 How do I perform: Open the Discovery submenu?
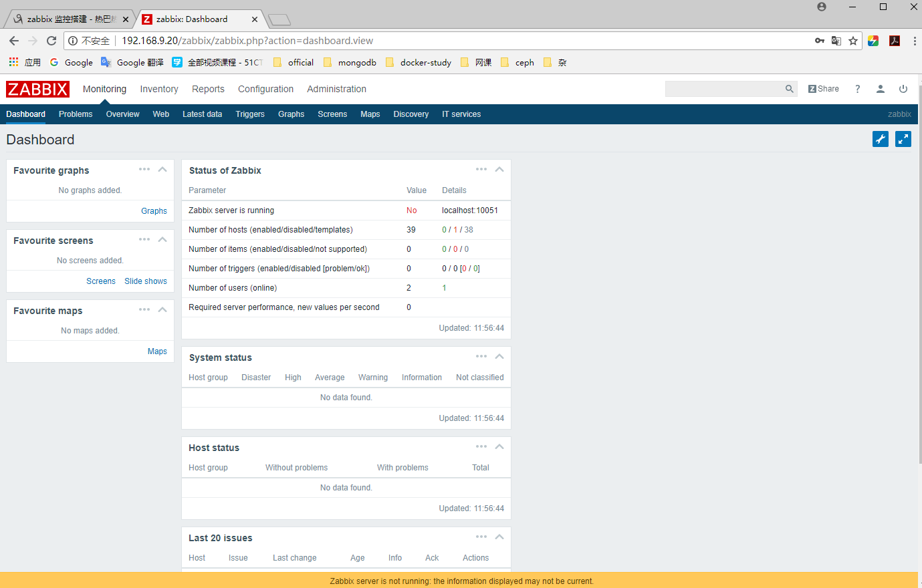tap(411, 114)
